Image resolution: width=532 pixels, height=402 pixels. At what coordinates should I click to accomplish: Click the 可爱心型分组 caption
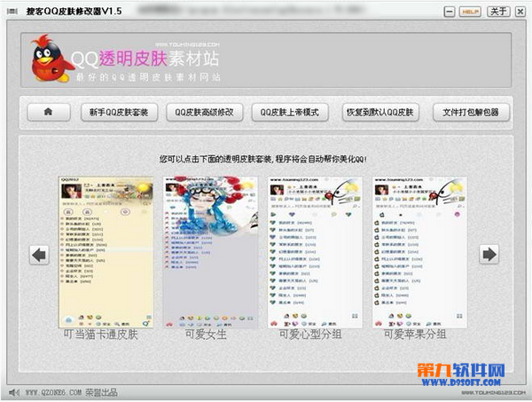coord(310,335)
